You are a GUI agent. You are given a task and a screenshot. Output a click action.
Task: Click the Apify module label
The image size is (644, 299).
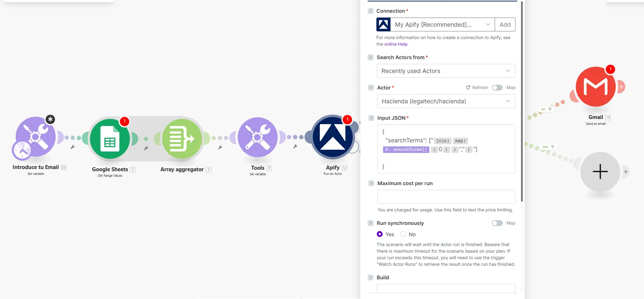[x=333, y=168]
